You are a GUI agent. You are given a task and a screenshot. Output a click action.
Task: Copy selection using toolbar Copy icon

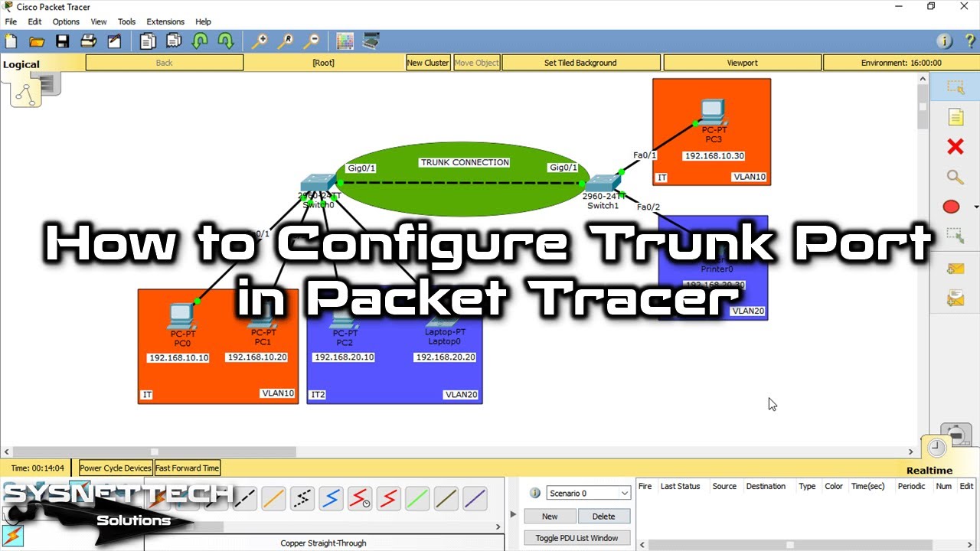coord(148,41)
